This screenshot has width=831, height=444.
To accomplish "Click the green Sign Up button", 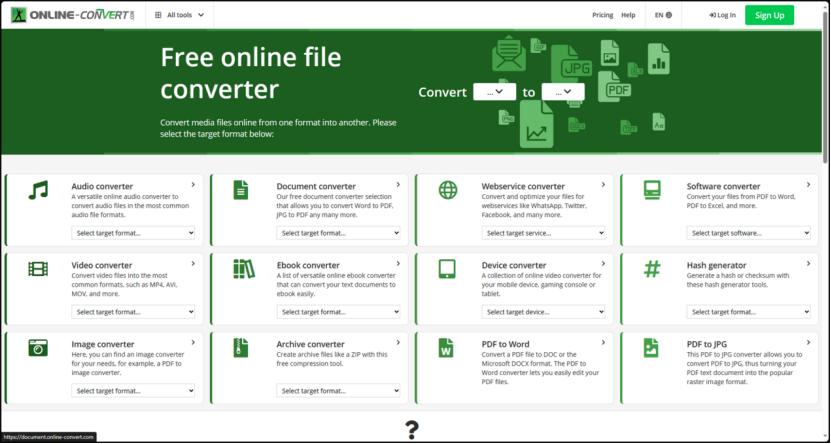I will 769,15.
